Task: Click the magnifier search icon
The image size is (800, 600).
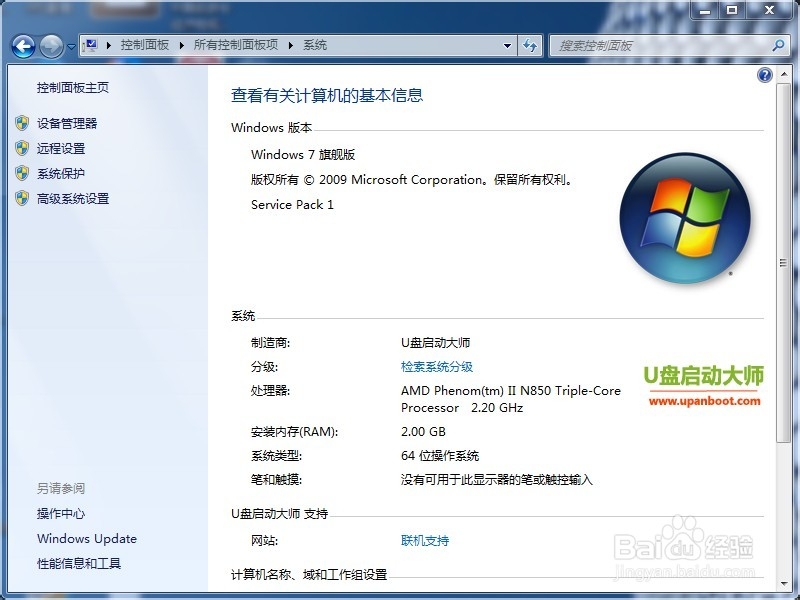Action: coord(778,46)
